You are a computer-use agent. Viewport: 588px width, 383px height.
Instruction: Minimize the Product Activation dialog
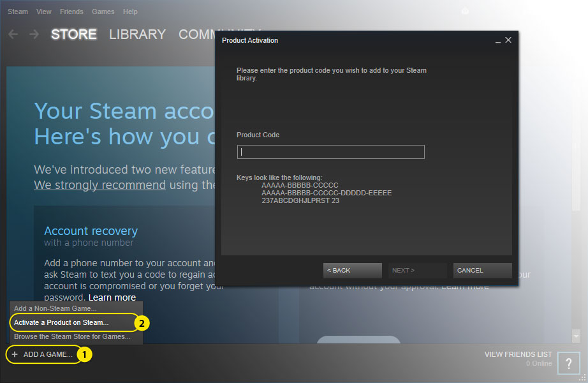[498, 41]
